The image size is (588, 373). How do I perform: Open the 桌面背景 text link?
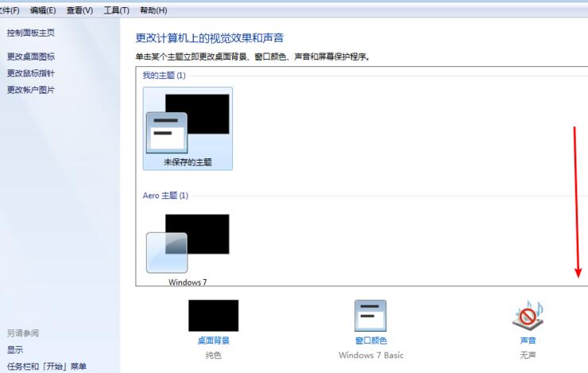(214, 340)
